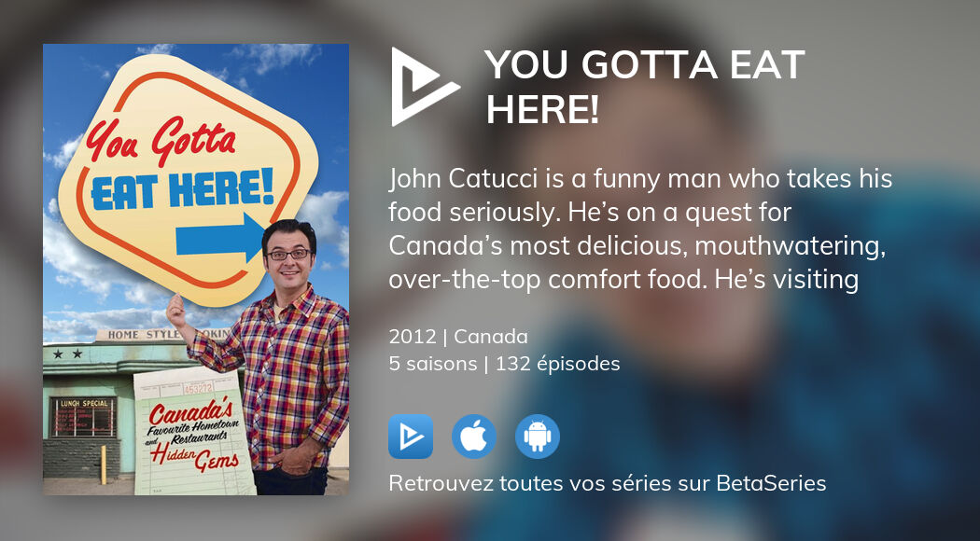Select the Canada country label

(491, 337)
